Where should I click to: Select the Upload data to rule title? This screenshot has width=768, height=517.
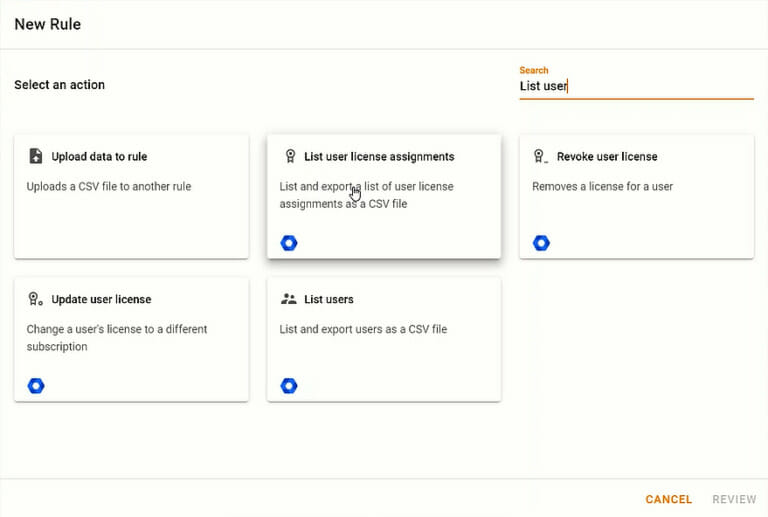99,157
